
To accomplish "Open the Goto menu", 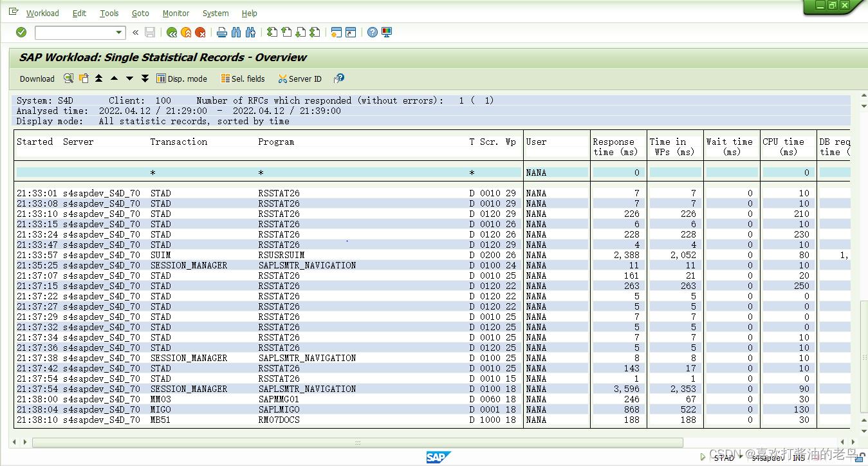I will tap(140, 13).
